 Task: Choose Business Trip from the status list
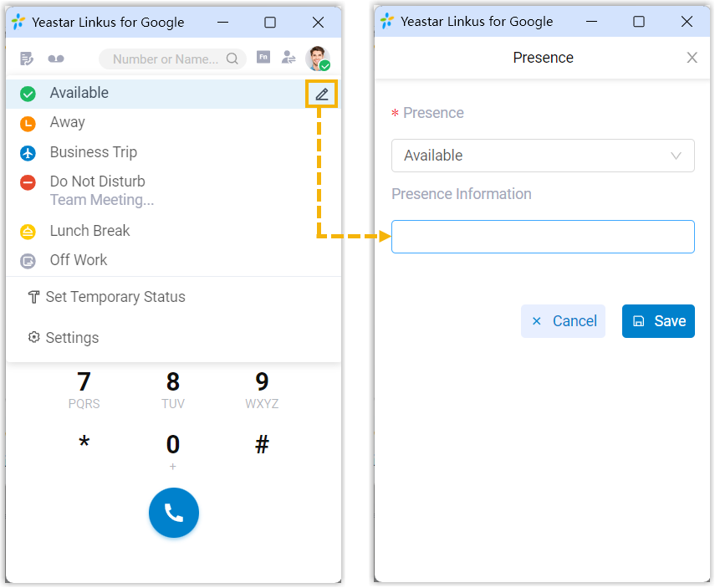(x=93, y=152)
